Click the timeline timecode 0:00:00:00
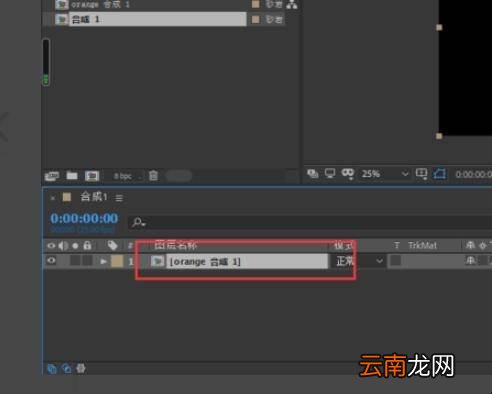 (84, 218)
